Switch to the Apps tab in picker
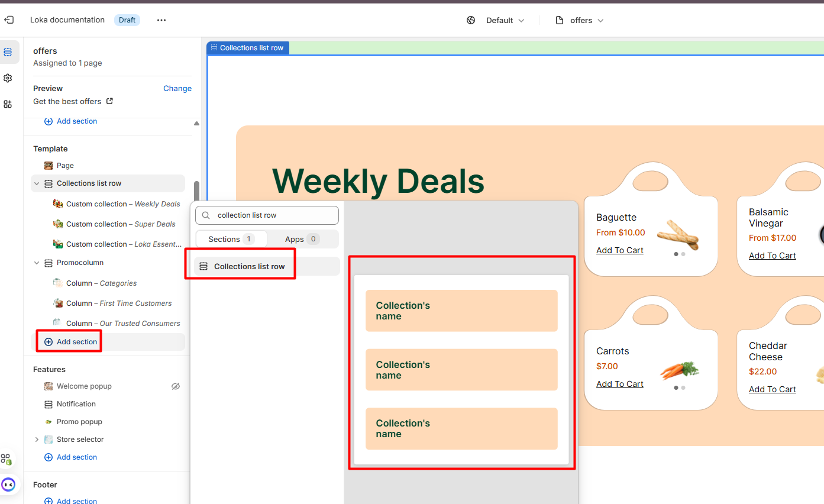 [x=302, y=239]
